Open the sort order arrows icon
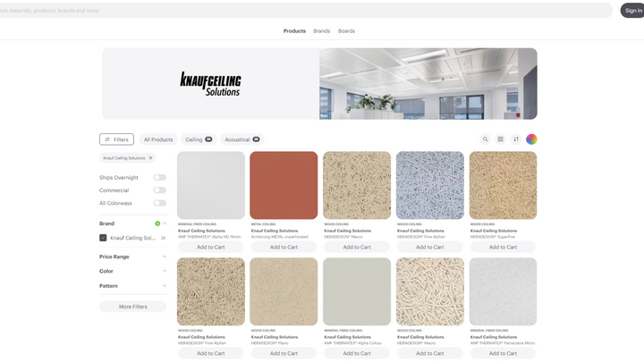Image resolution: width=644 pixels, height=362 pixels. tap(516, 139)
